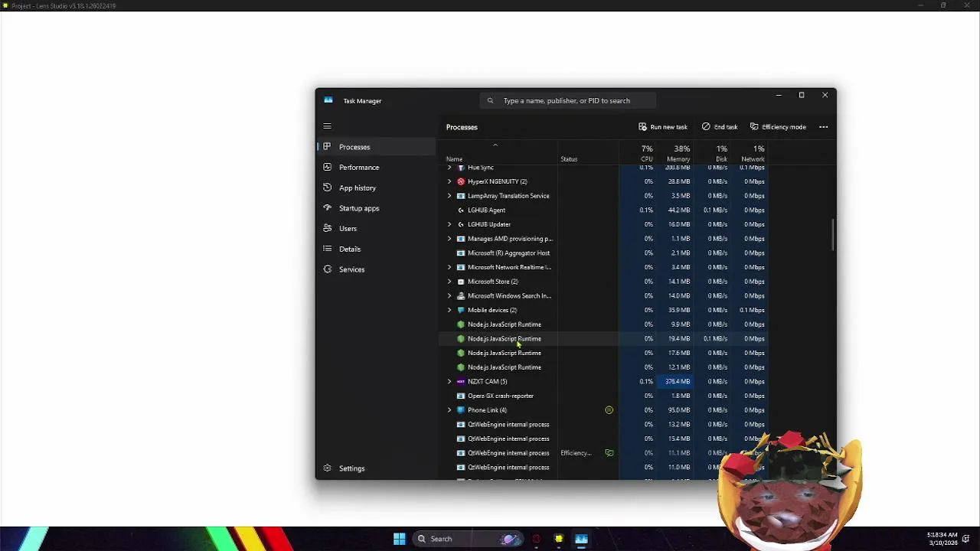Expand the LampArray Translation Service group
Viewport: 980px width, 551px height.
449,196
